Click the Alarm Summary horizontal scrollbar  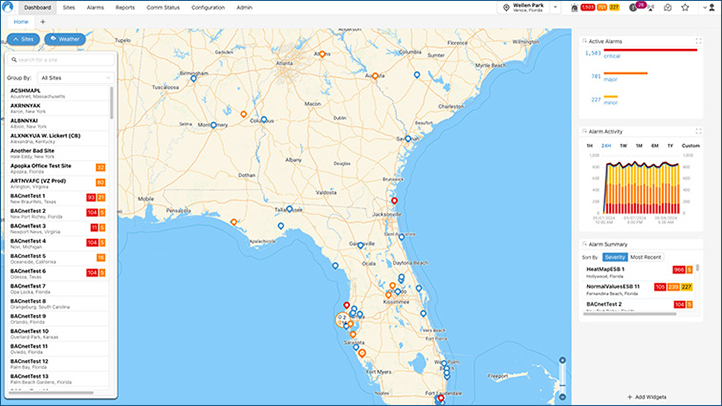pos(629,313)
